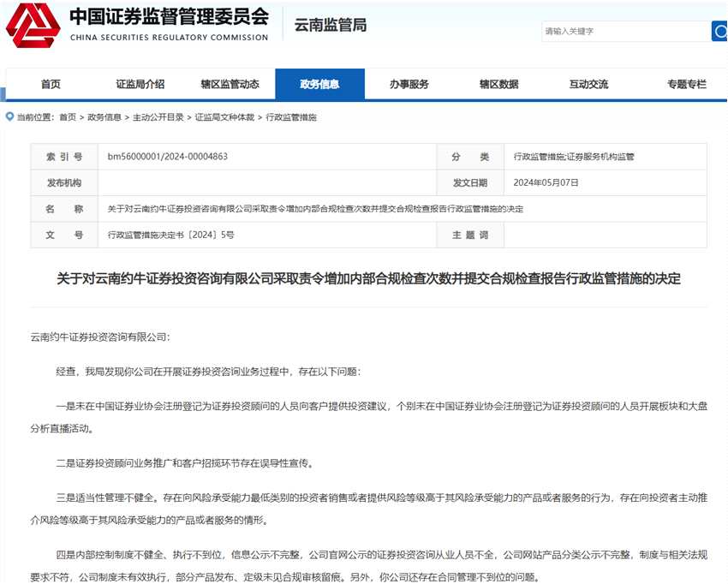
Task: Focus the 请输入关键字 search field
Action: (x=626, y=31)
